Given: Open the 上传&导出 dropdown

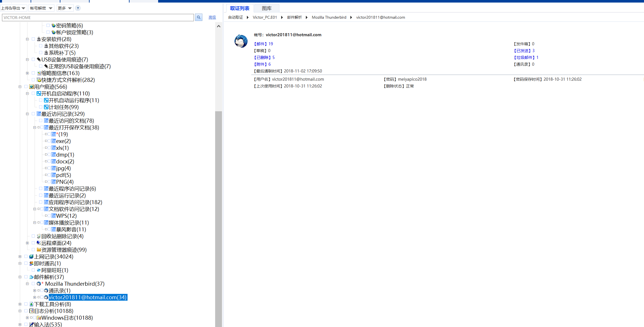Looking at the screenshot, I should point(13,8).
